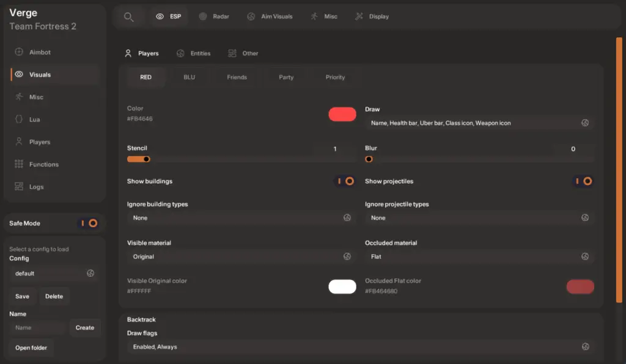Click the sidebar Players person icon
Viewport: 626px width, 364px height.
[19, 142]
